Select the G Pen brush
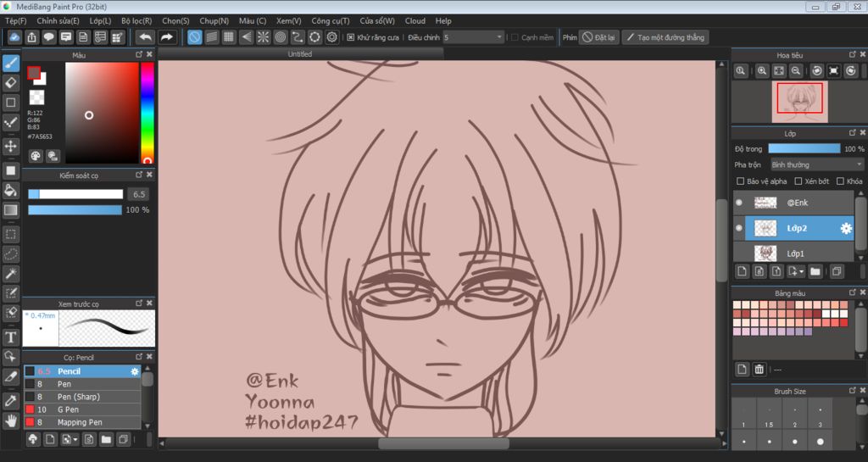868x462 pixels. (82, 409)
